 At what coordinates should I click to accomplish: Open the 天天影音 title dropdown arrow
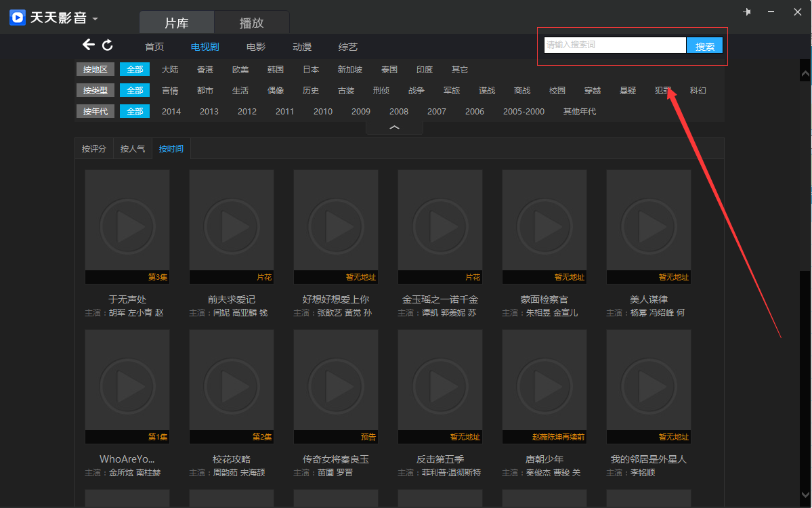pyautogui.click(x=95, y=18)
